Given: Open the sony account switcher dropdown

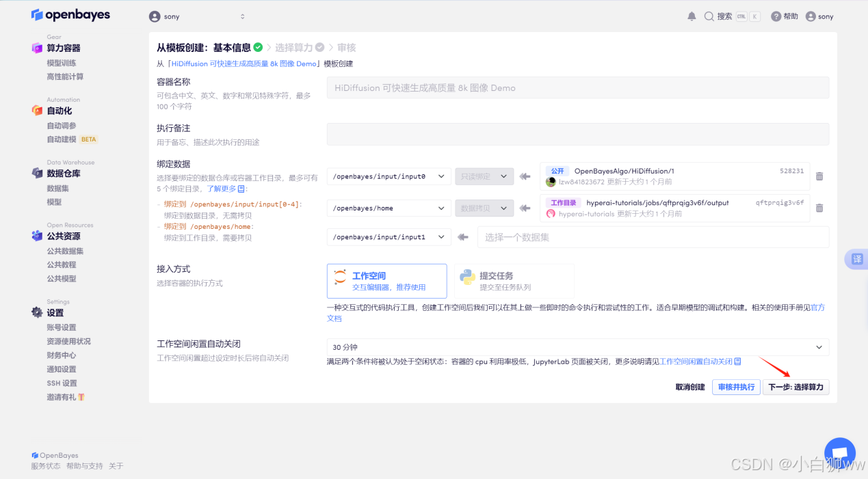Looking at the screenshot, I should 197,16.
